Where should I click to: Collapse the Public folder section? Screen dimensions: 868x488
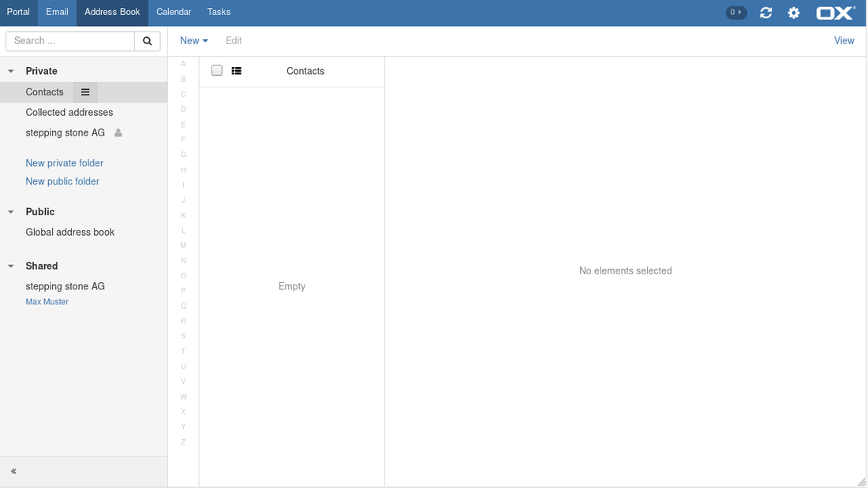11,212
